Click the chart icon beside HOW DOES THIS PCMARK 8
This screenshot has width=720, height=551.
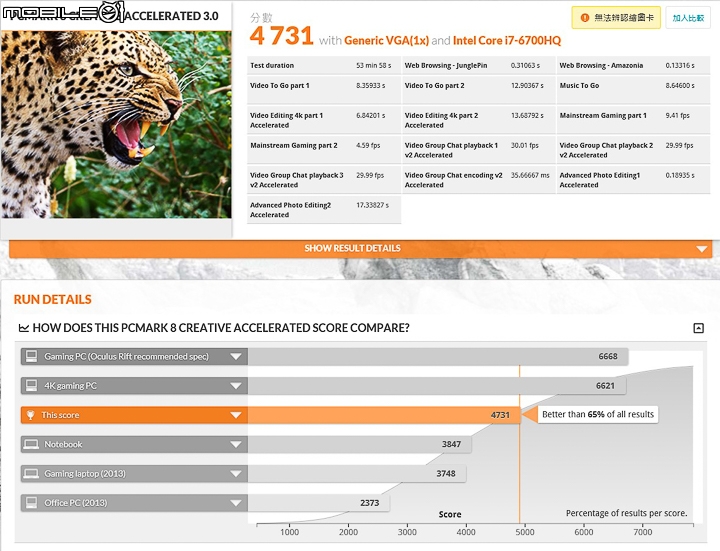coord(23,328)
